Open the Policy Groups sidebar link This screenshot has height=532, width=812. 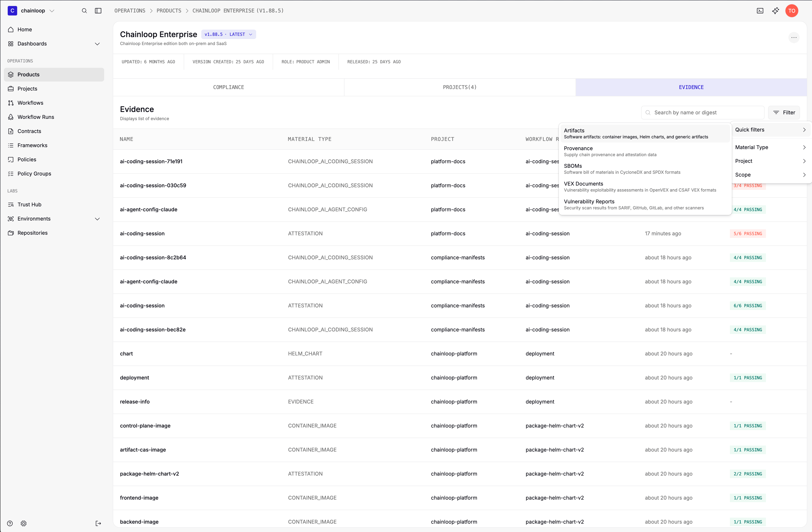pos(54,174)
